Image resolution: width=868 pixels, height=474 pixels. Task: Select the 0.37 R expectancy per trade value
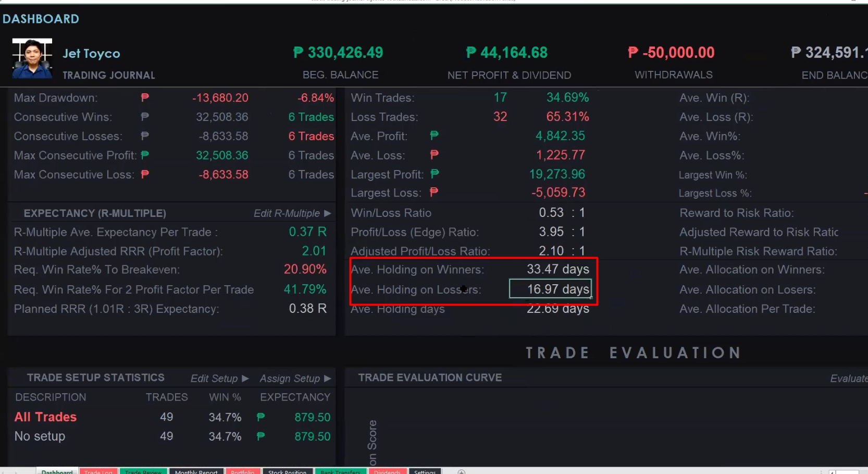tap(307, 232)
